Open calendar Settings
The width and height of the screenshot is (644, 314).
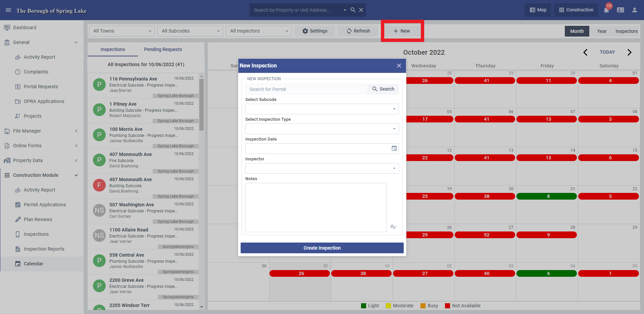point(315,31)
